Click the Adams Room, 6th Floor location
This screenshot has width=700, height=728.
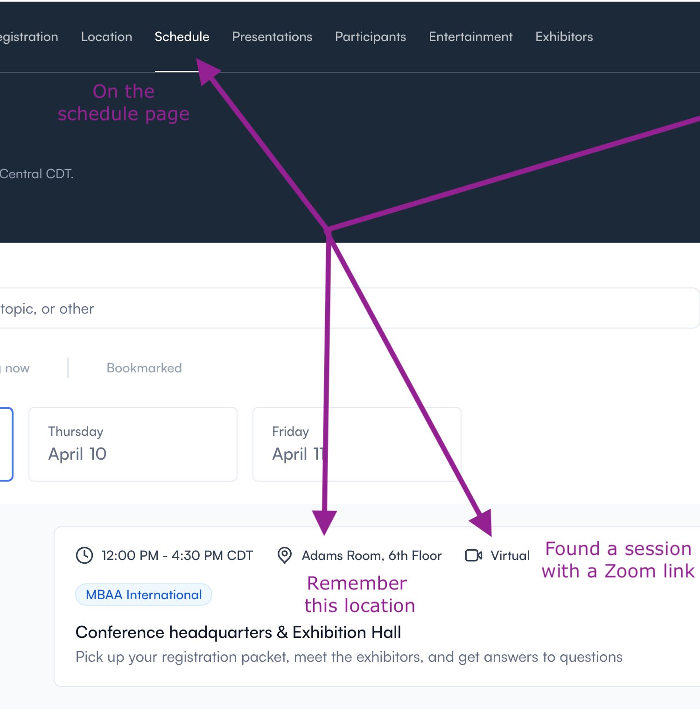(x=371, y=555)
